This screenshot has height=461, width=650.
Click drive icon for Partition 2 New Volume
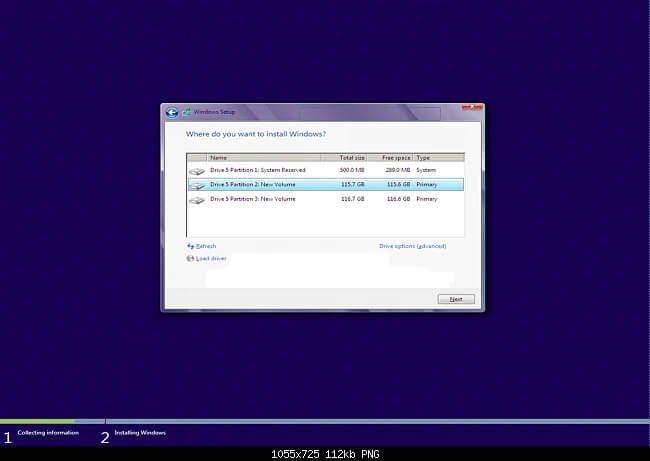197,185
